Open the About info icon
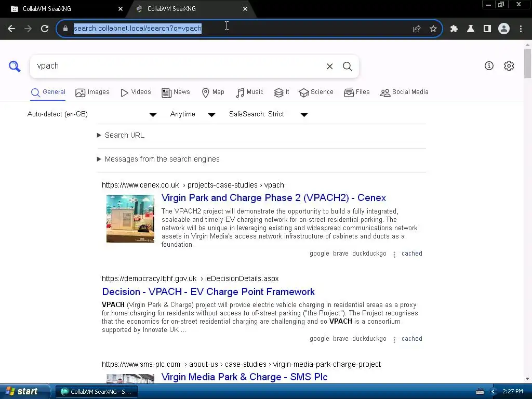 click(x=489, y=66)
